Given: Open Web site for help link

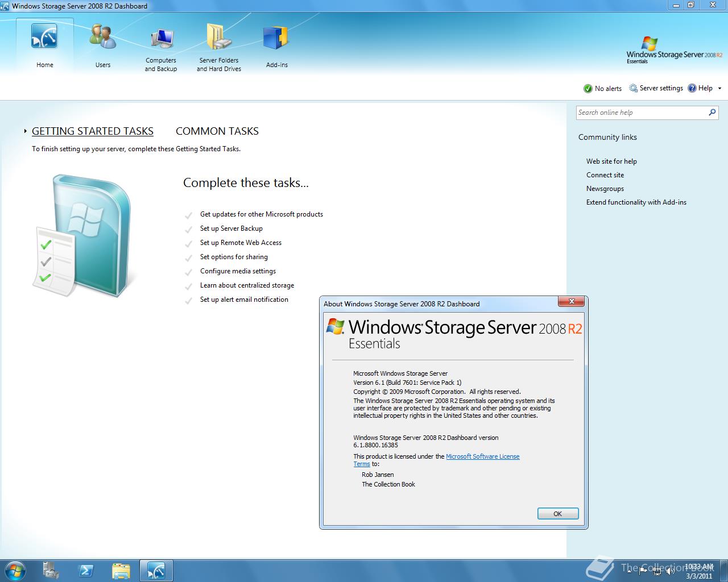Looking at the screenshot, I should tap(611, 161).
